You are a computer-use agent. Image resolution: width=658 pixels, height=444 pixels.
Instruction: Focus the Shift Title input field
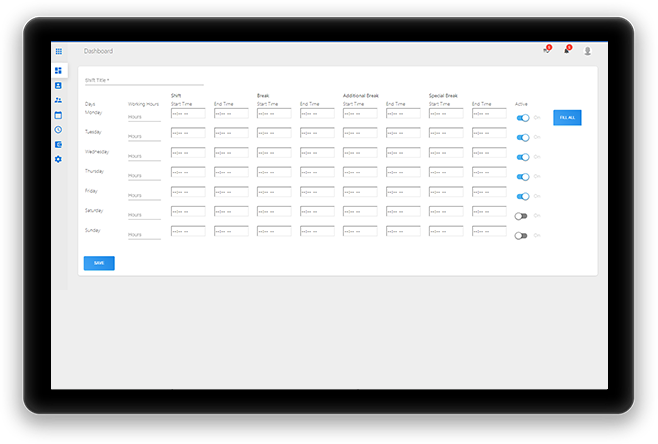144,81
